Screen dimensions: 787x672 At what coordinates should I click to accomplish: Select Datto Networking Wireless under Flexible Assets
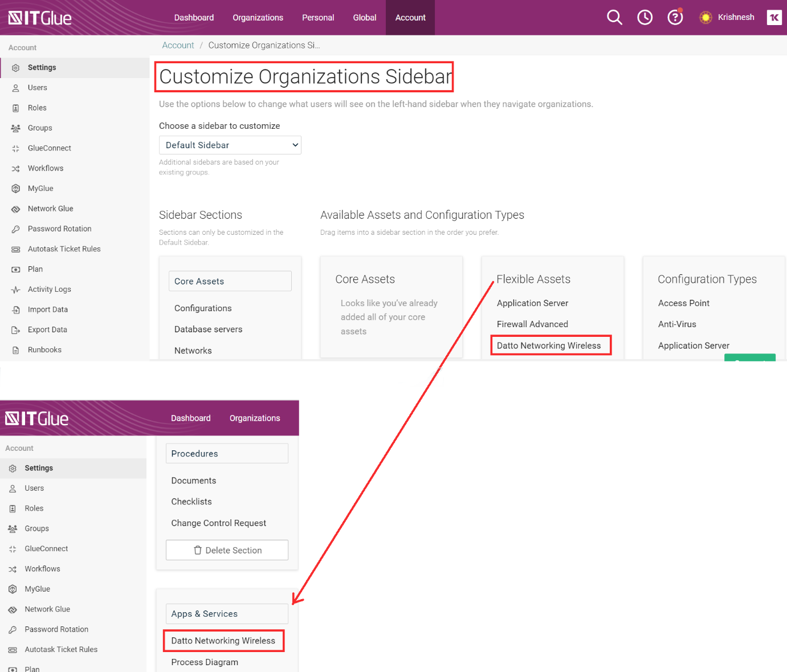point(549,345)
